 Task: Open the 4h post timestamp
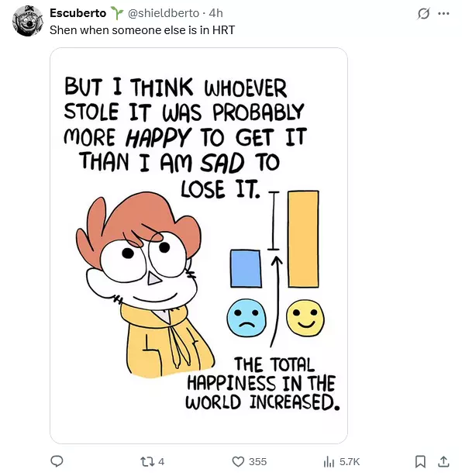(x=215, y=13)
